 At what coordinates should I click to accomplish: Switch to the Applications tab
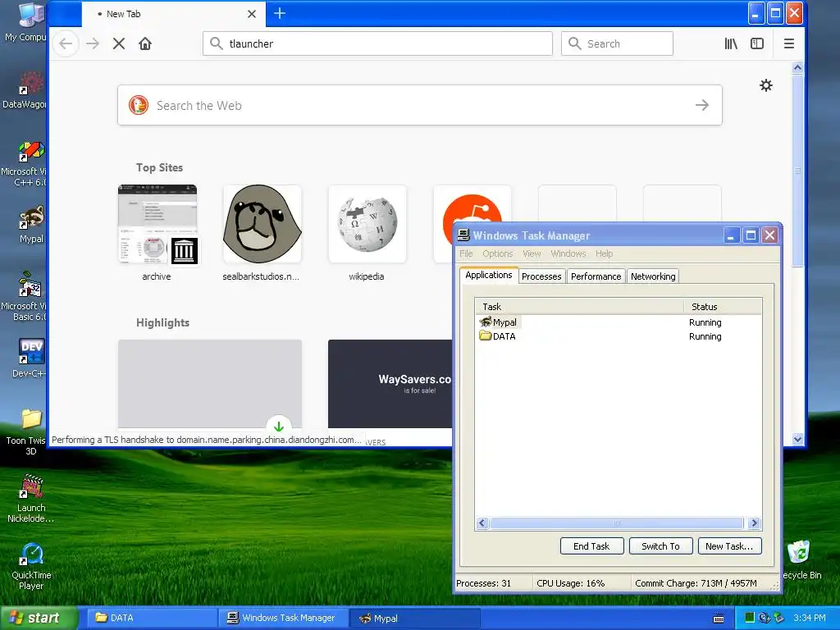489,275
